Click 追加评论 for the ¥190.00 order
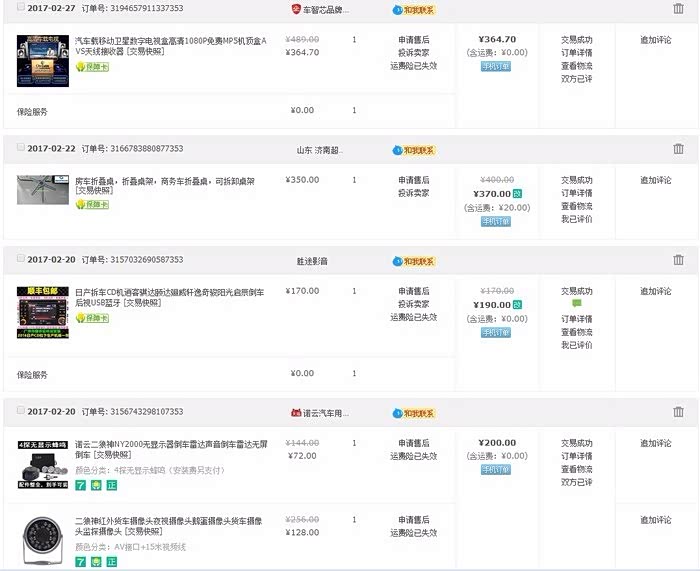Screen dimensions: 700x571 coord(656,291)
